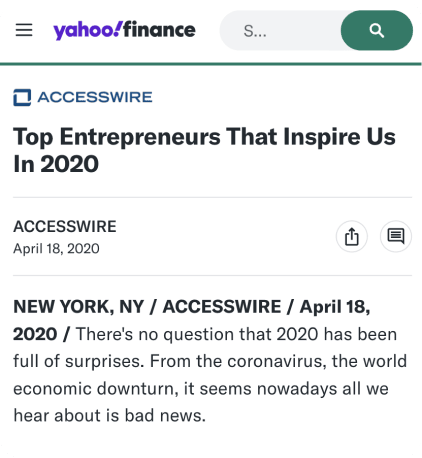
Task: Click the April 18, 2020 publish date
Action: pos(56,249)
